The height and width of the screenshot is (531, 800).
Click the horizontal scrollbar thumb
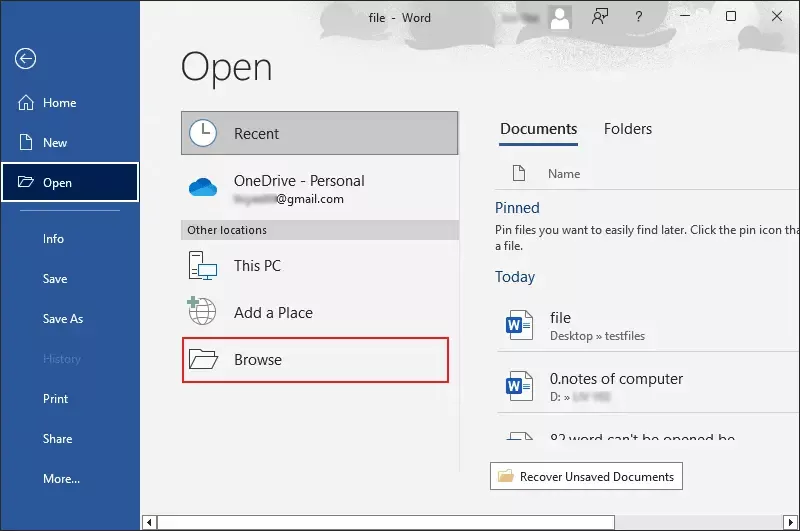pyautogui.click(x=386, y=522)
